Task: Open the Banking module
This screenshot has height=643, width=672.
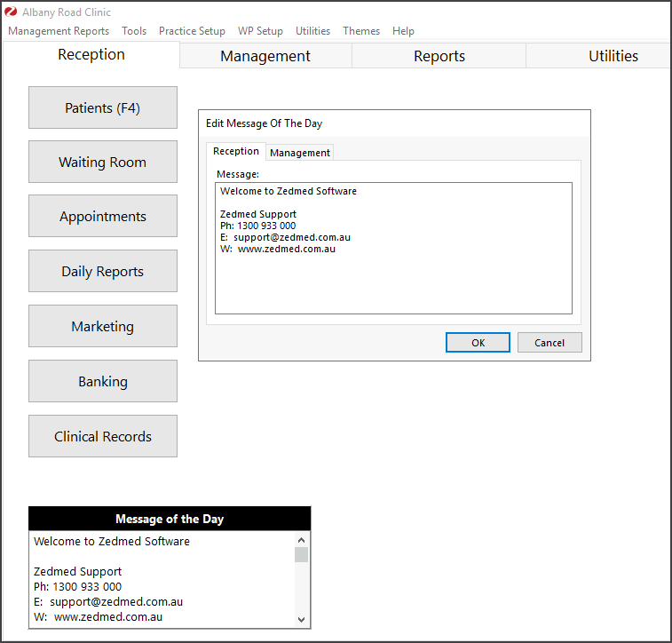Action: (x=103, y=381)
